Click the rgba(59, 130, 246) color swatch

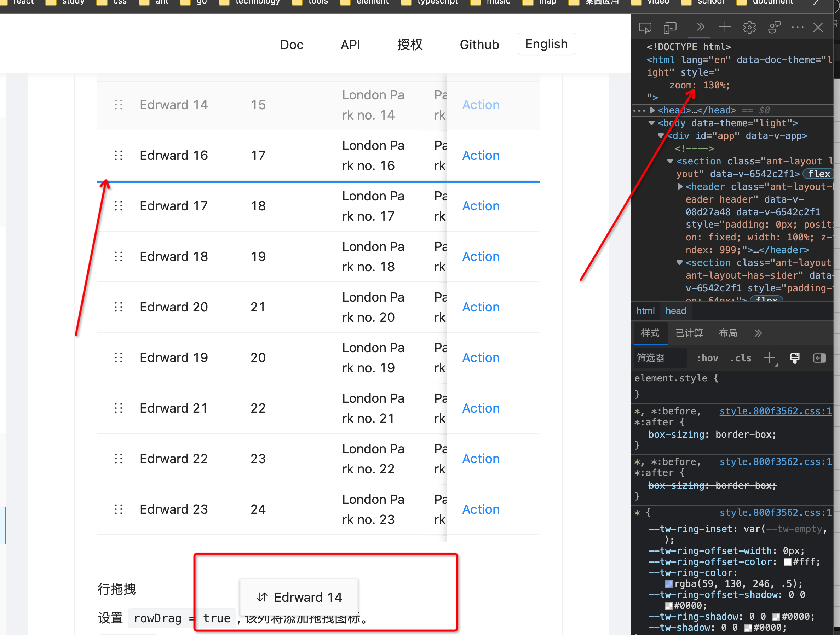click(668, 584)
